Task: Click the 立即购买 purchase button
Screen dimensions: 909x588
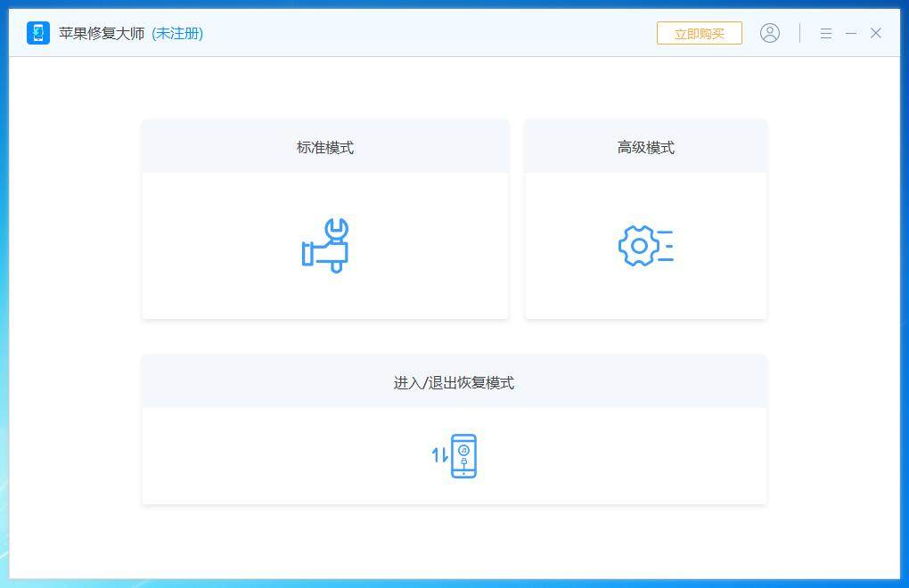Action: click(x=700, y=33)
